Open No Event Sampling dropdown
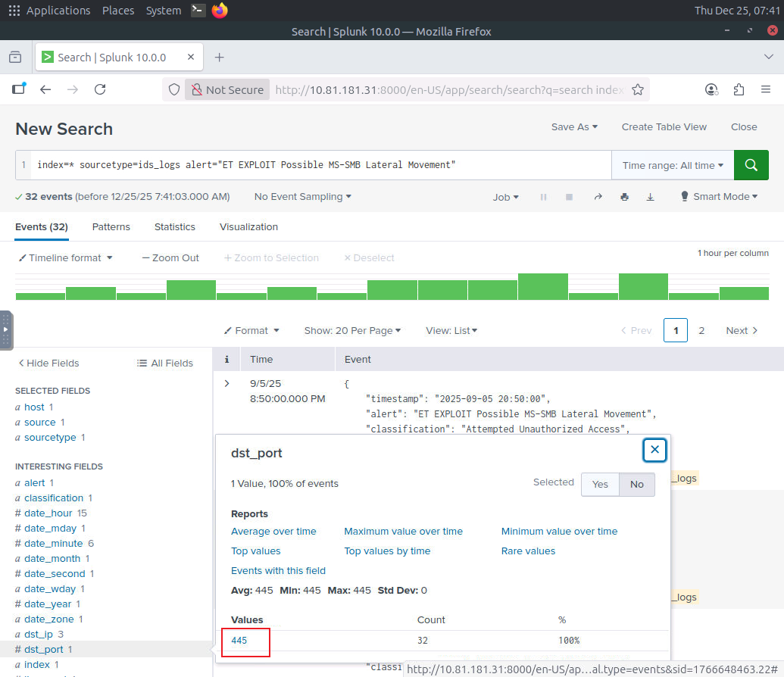 click(x=302, y=196)
